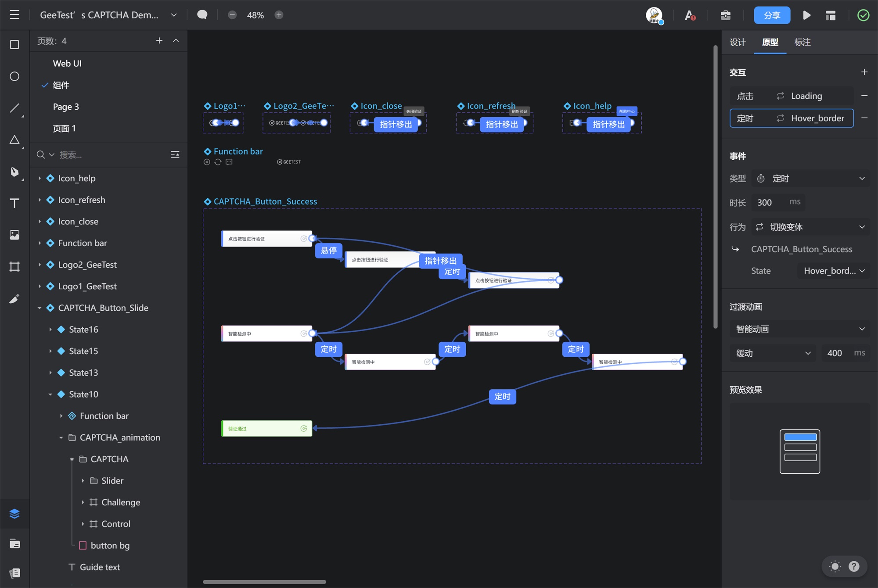Screen dimensions: 878x588
Task: Click the share button (分享)
Action: tap(773, 14)
